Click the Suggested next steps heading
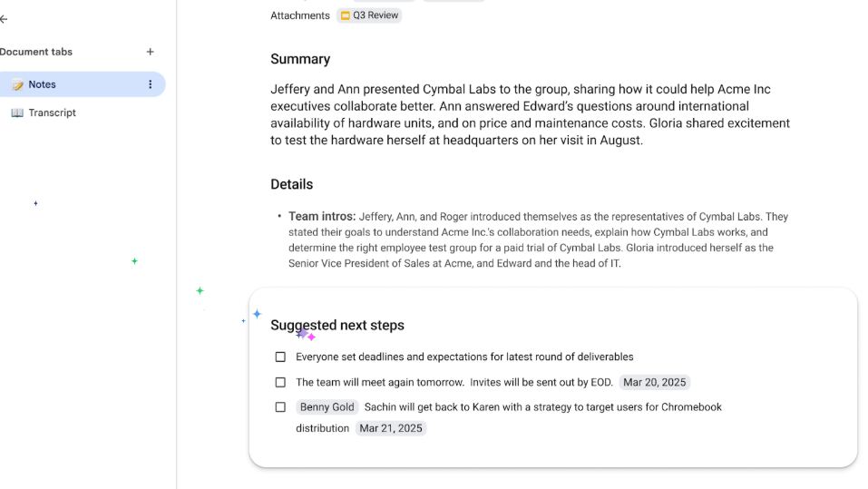 (x=337, y=325)
